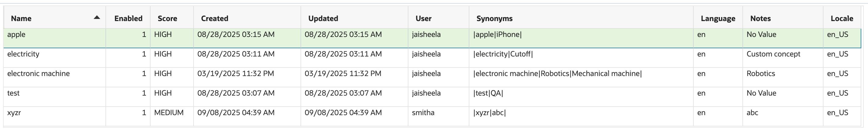The width and height of the screenshot is (868, 135).
Task: Select the apple row
Action: point(432,38)
